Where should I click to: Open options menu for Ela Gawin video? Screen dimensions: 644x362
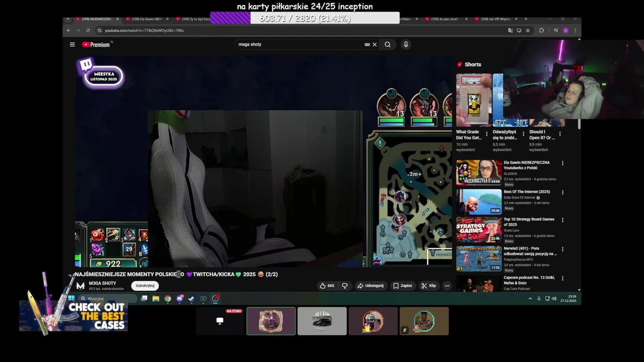(x=562, y=163)
